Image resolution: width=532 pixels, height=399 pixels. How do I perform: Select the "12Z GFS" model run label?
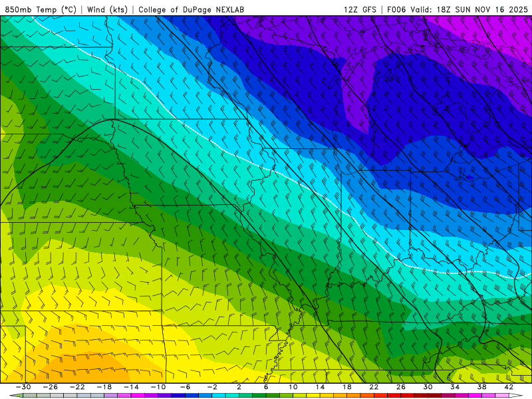pos(360,9)
